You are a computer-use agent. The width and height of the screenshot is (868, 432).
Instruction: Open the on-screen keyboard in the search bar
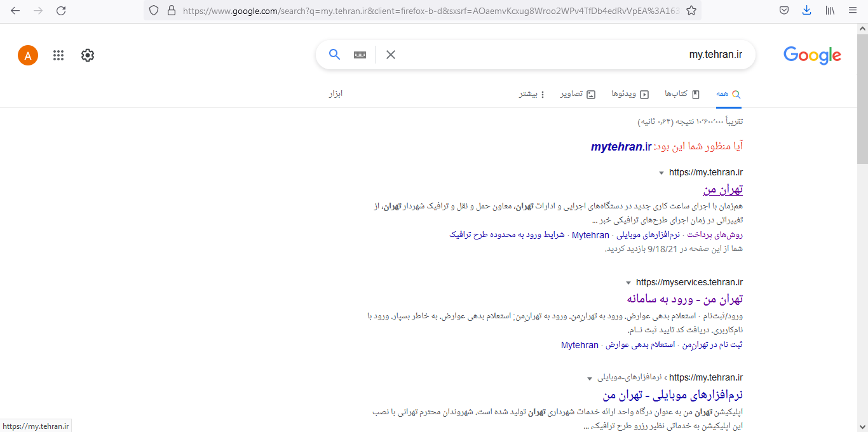pos(359,55)
